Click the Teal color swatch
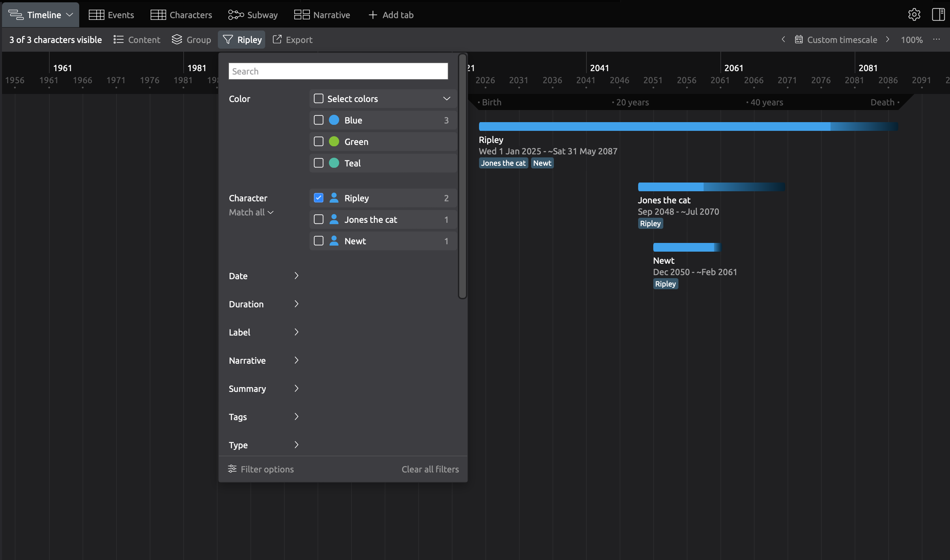950x560 pixels. tap(334, 163)
